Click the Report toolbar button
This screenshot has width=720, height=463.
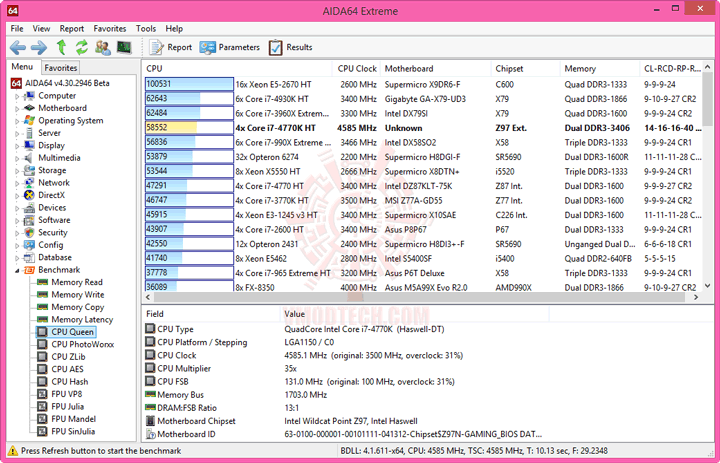(x=170, y=47)
